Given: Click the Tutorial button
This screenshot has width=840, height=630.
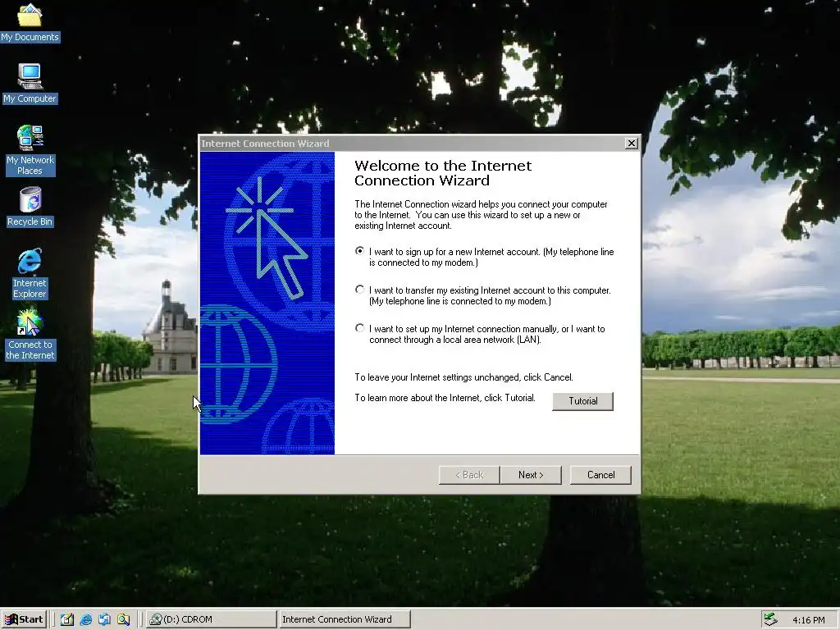Looking at the screenshot, I should click(583, 401).
